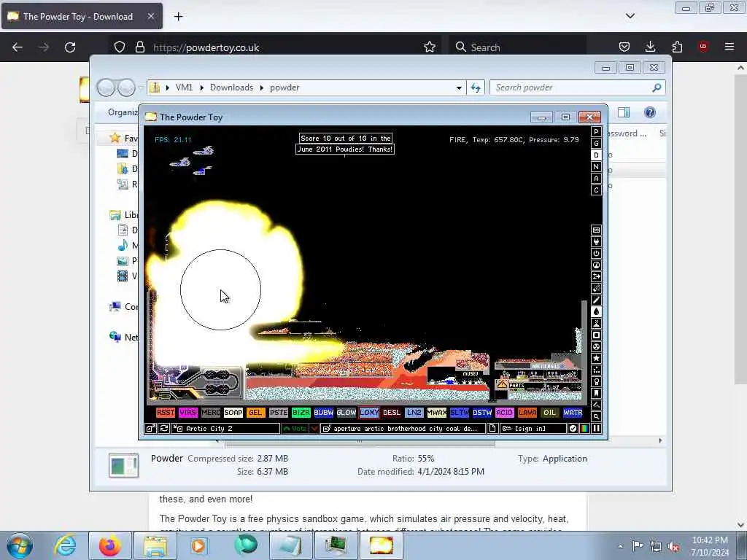Open the Powders pile category icon

click(x=596, y=323)
